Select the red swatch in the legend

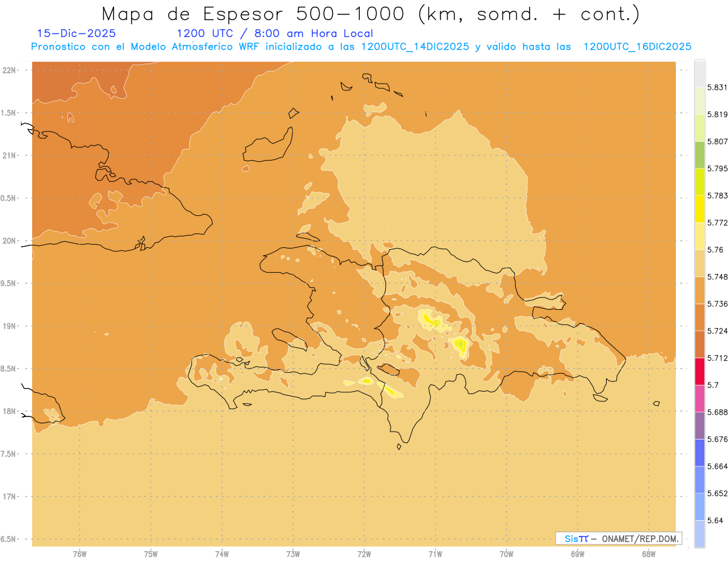[x=699, y=371]
